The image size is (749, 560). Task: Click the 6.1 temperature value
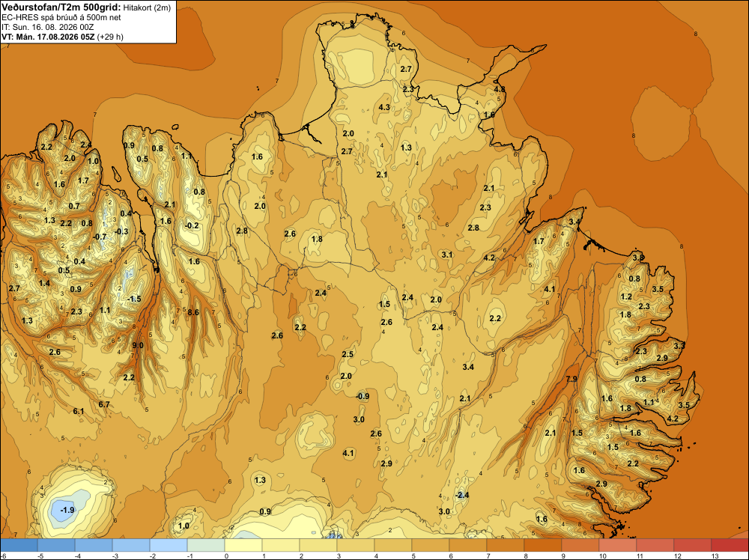pyautogui.click(x=79, y=411)
